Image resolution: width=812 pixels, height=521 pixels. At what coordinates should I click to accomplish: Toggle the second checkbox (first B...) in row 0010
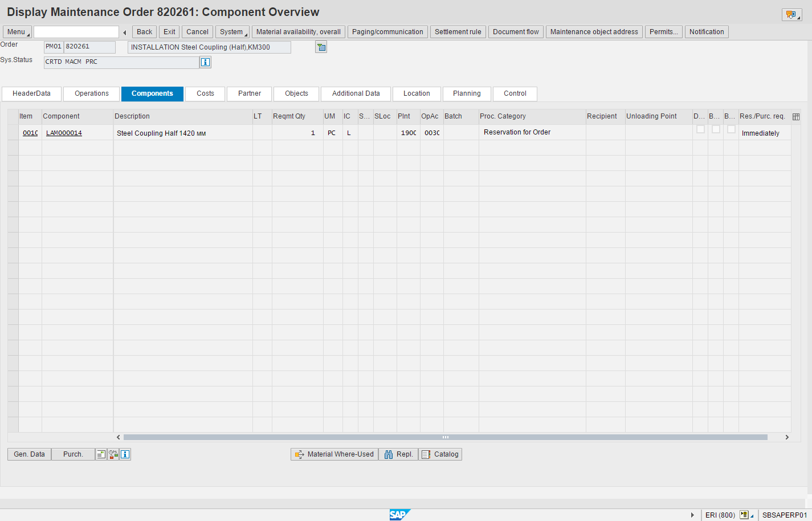[x=716, y=129]
